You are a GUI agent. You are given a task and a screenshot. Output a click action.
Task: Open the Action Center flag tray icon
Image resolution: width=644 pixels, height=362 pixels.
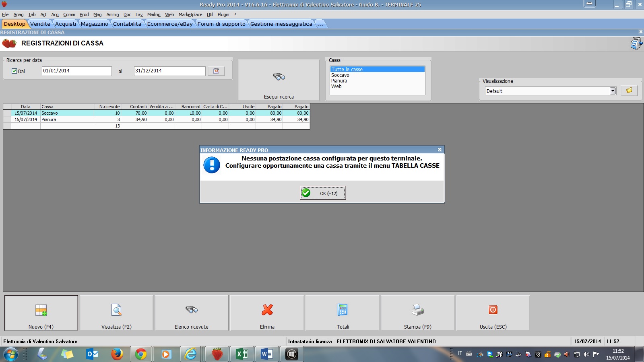point(596,354)
